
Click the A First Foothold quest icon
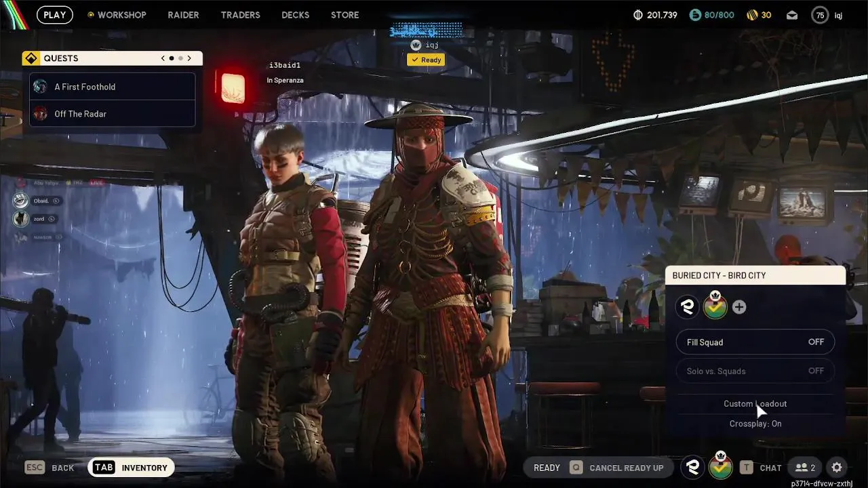(41, 87)
